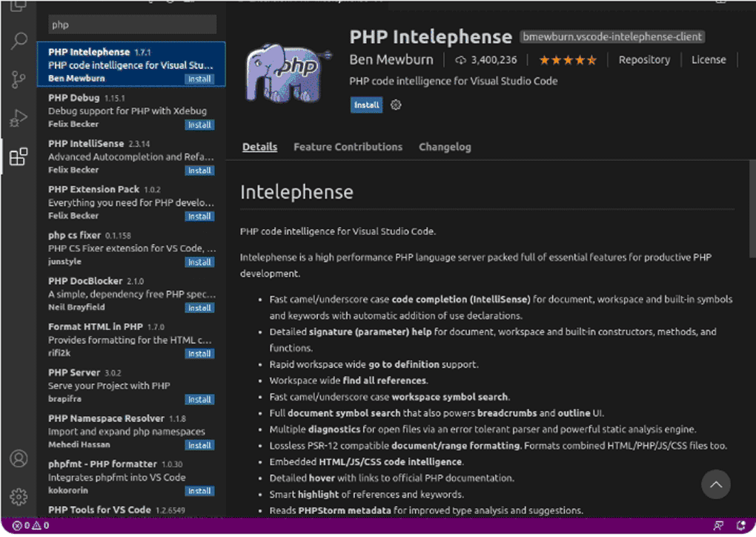Open the Changelog tab
The width and height of the screenshot is (756, 537).
[x=445, y=146]
